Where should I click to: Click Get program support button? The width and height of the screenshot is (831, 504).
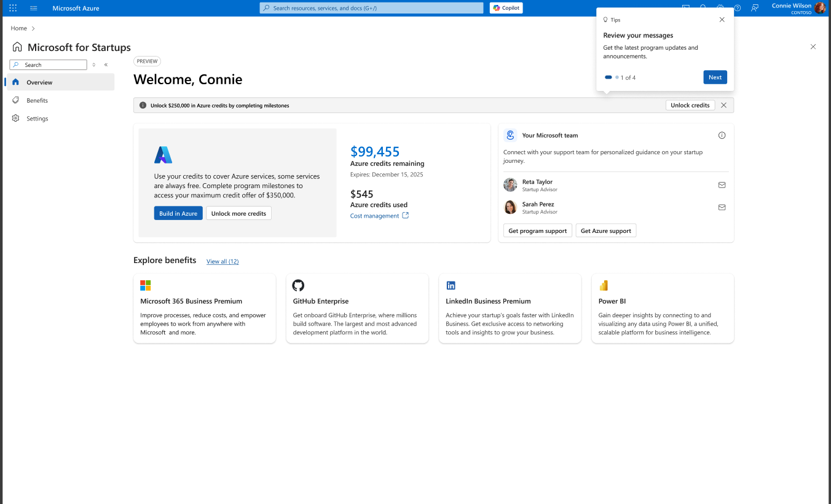point(538,231)
